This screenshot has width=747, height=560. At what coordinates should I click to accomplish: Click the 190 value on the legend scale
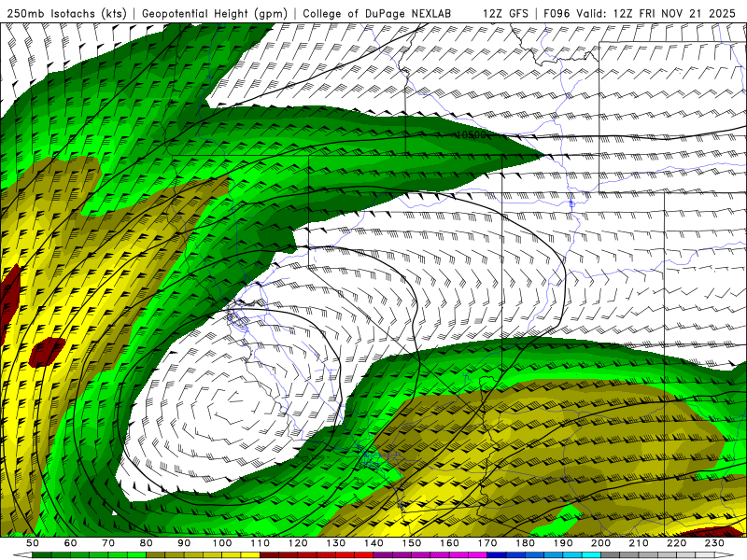tap(563, 543)
